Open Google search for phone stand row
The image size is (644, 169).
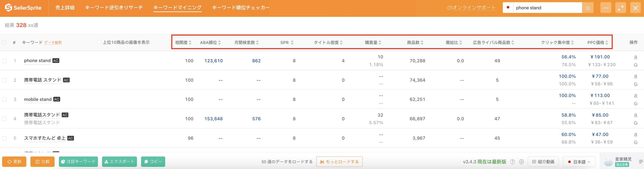[x=636, y=65]
